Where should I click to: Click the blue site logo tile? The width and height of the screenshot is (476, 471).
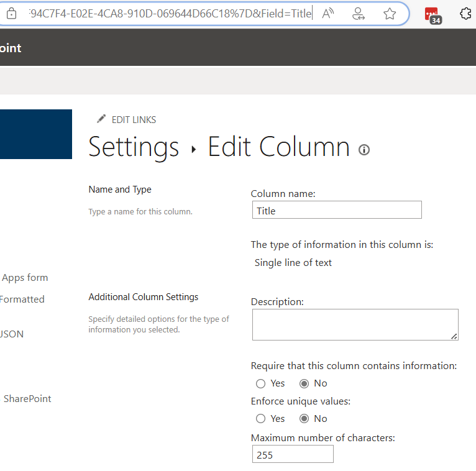click(35, 134)
